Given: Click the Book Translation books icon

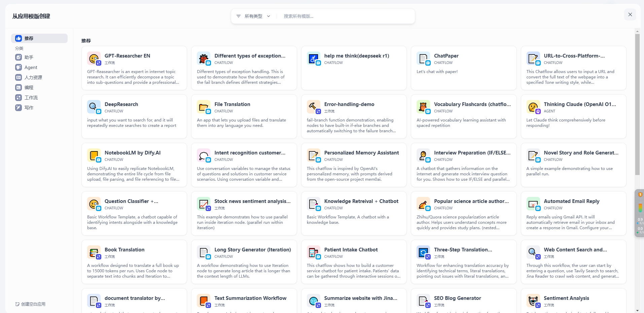Looking at the screenshot, I should [94, 252].
